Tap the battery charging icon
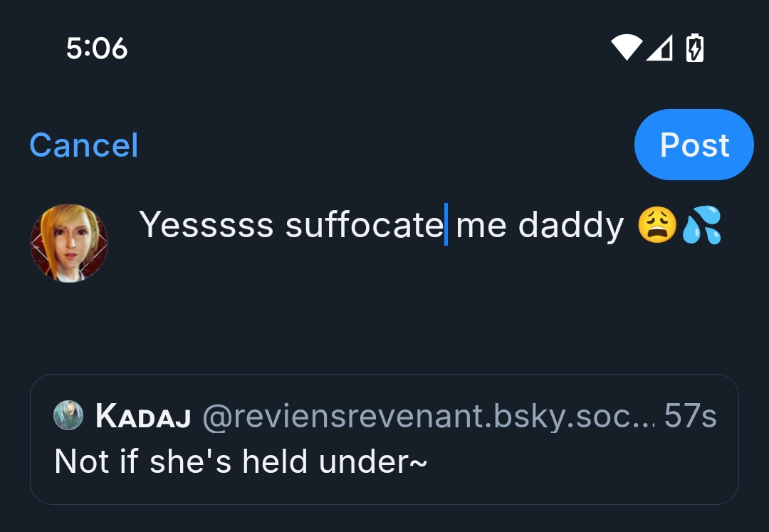The image size is (769, 532). [694, 48]
